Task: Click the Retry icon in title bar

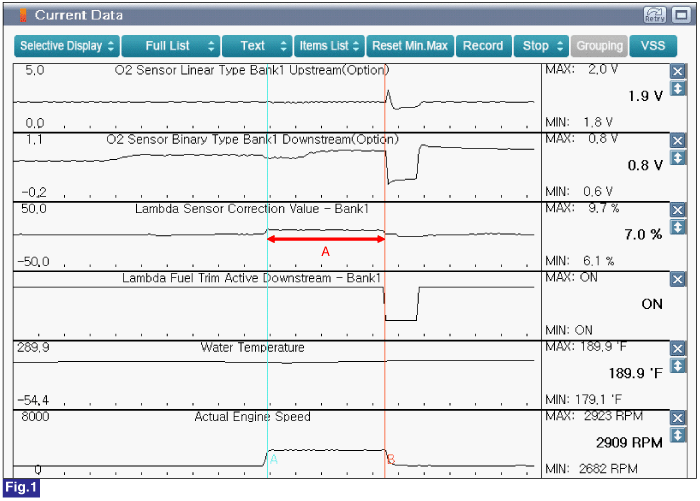Action: (x=654, y=15)
